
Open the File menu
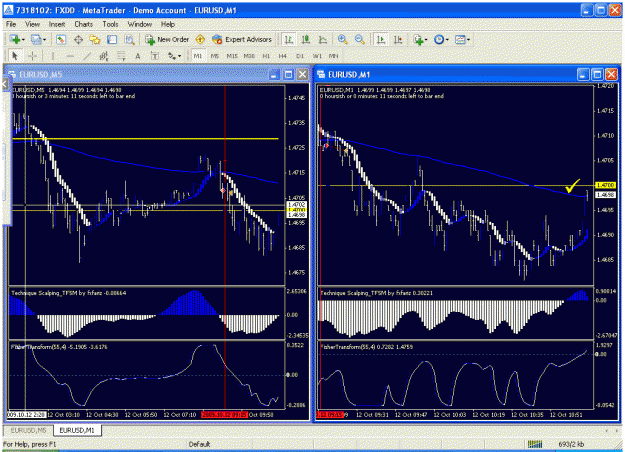click(11, 24)
